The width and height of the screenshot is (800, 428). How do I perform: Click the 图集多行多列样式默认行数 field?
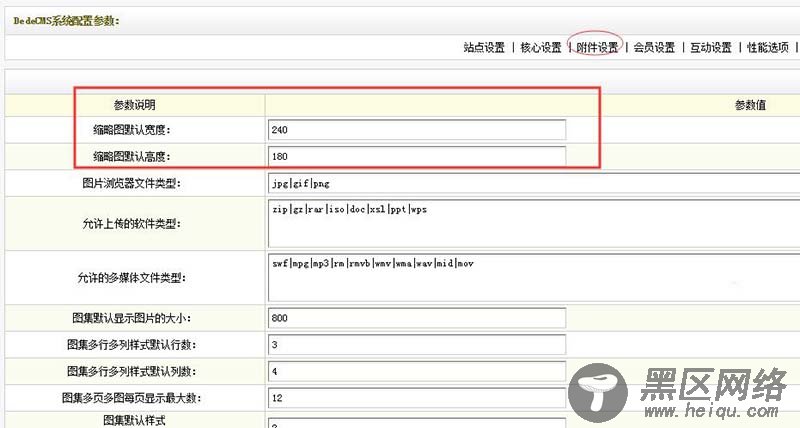(416, 344)
